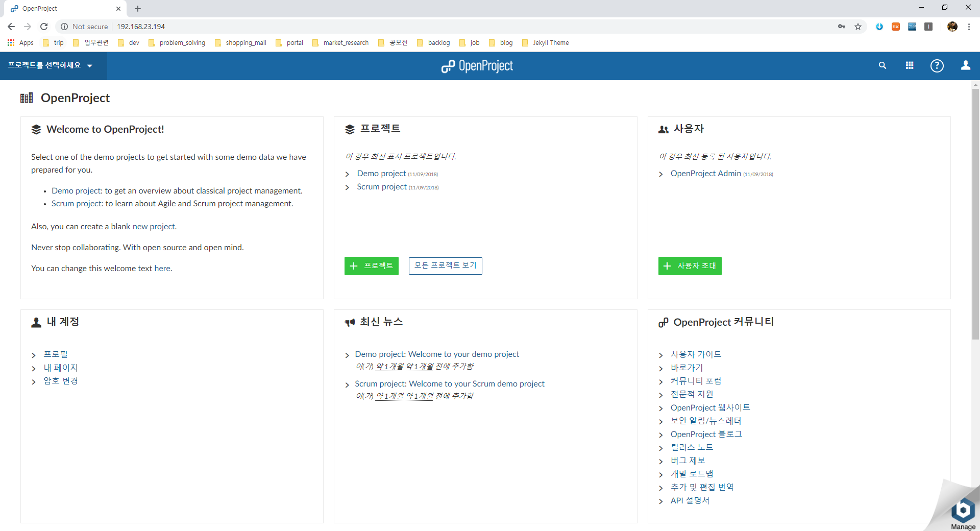This screenshot has height=531, width=980.
Task: Open 사용자 가이드 community link
Action: [696, 354]
